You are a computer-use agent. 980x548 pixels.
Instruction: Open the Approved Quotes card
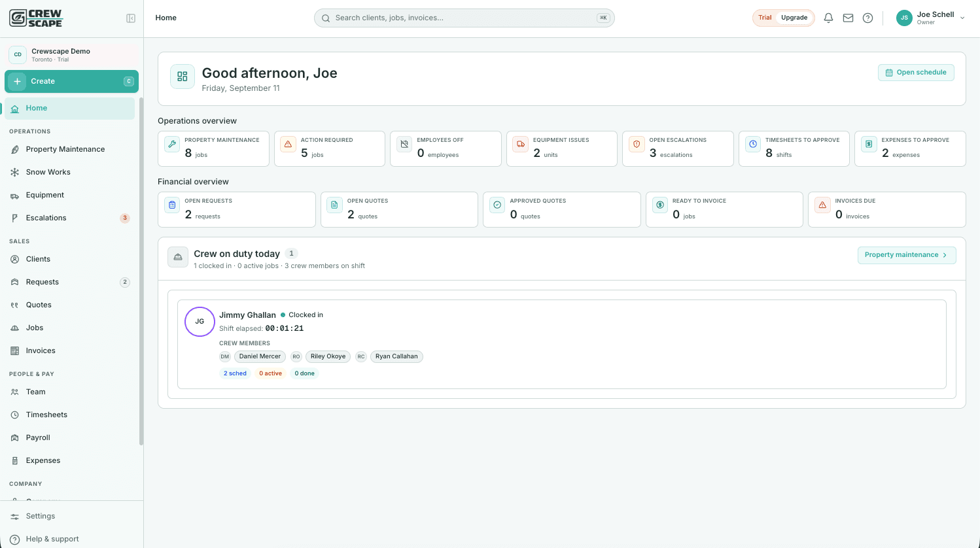pos(562,209)
